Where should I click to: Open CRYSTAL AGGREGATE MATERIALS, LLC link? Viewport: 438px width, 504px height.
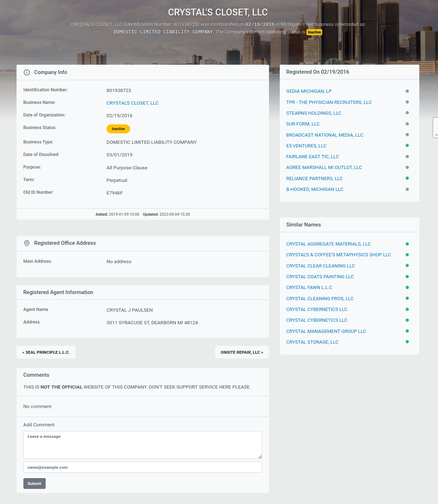click(x=328, y=244)
